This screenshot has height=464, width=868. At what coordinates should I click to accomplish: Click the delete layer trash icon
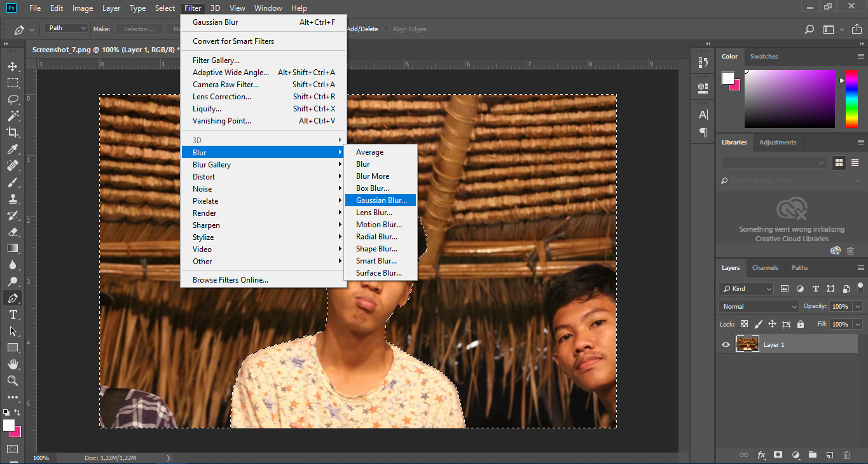tap(846, 455)
